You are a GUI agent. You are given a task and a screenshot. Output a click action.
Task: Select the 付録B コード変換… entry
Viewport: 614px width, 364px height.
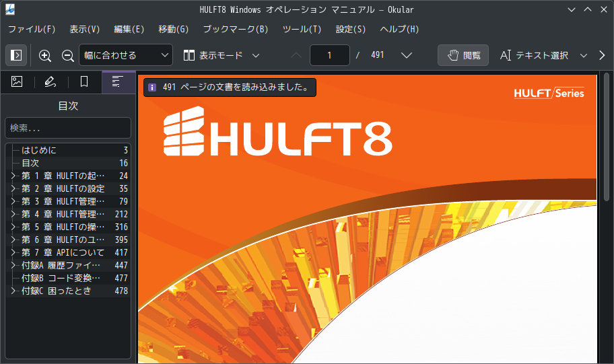(68, 278)
